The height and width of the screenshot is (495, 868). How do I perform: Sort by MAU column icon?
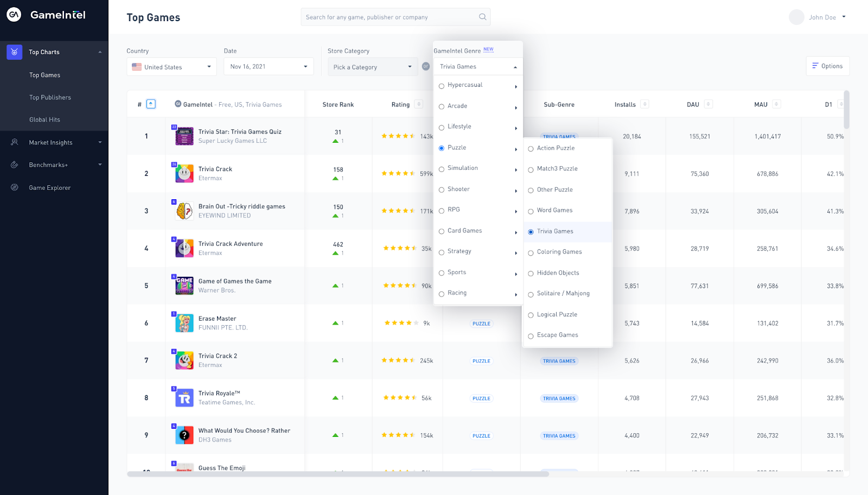(776, 104)
